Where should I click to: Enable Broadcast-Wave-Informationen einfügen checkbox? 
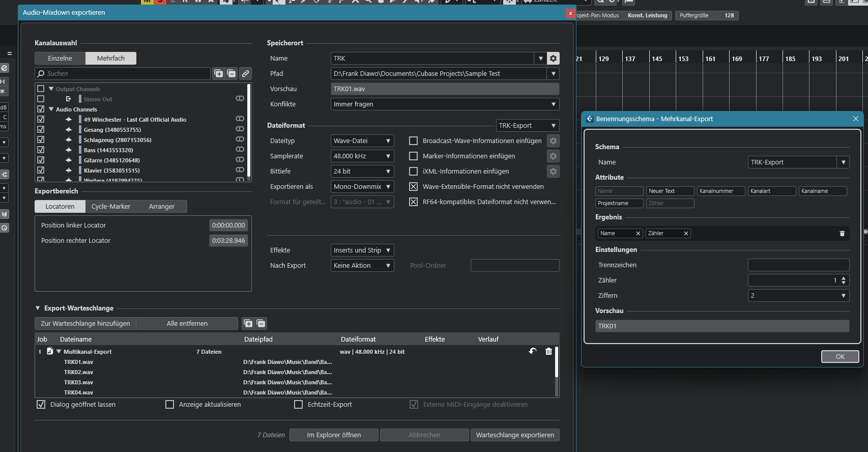pyautogui.click(x=414, y=141)
